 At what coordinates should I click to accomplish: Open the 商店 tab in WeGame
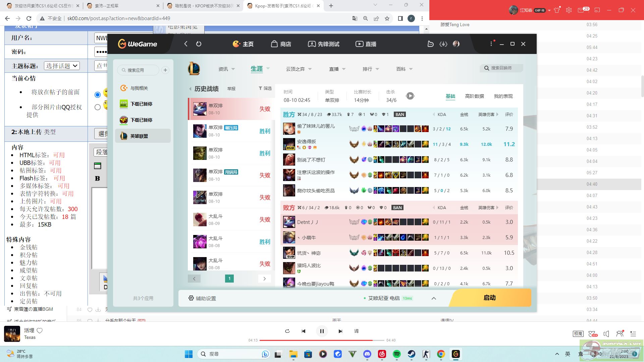(x=281, y=44)
